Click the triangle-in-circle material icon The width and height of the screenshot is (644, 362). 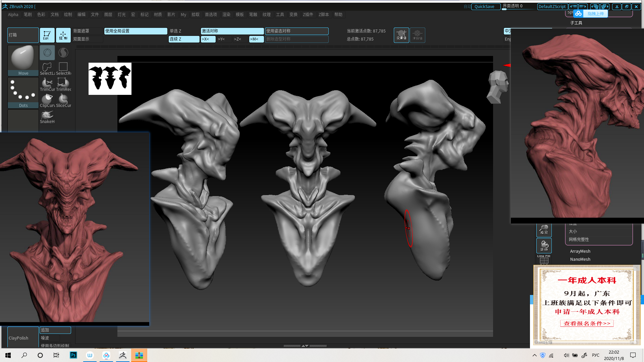click(47, 53)
